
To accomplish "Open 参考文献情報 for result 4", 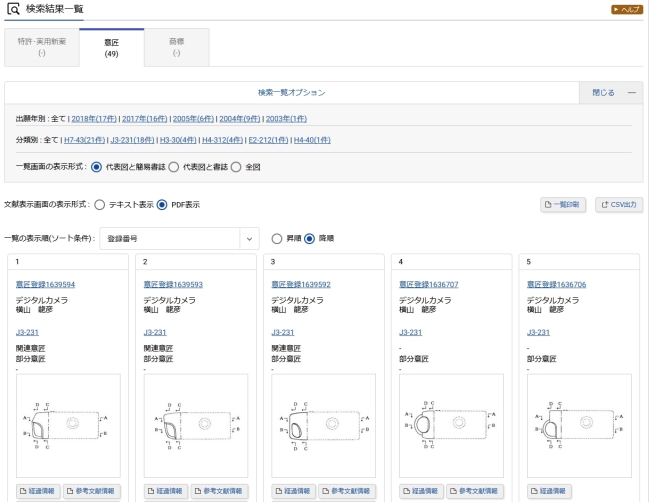I will 474,491.
